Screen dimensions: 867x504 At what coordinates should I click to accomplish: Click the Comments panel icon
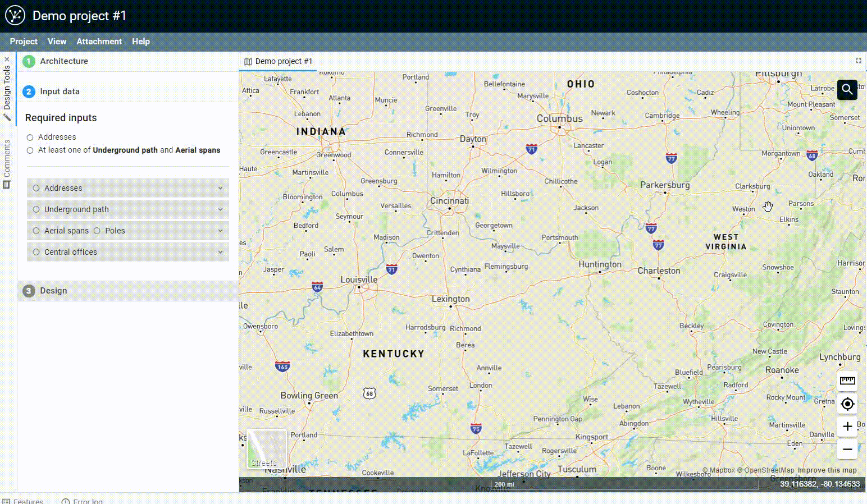click(x=7, y=184)
